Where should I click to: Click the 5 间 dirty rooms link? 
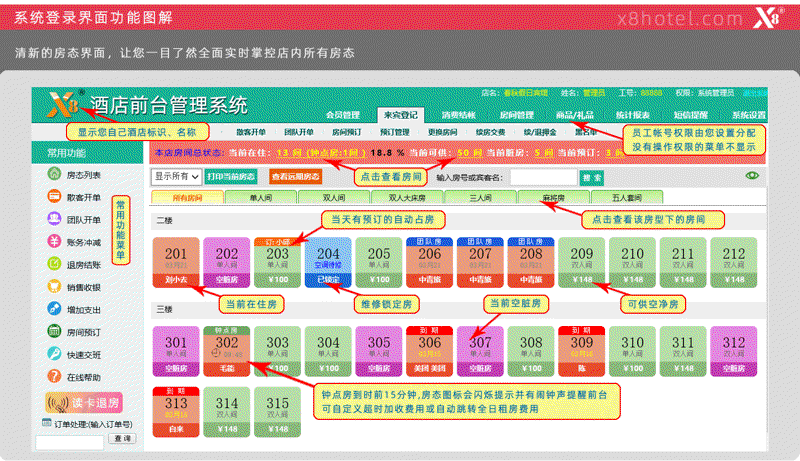point(544,152)
